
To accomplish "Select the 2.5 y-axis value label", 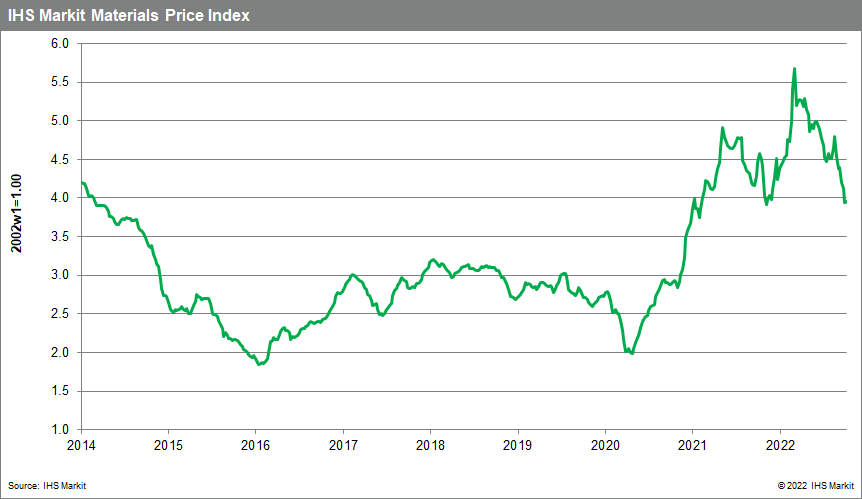I will point(59,314).
